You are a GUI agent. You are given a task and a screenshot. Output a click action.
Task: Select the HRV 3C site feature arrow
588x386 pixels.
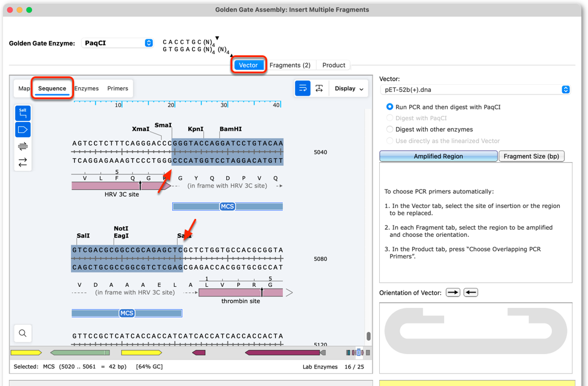pyautogui.click(x=121, y=186)
